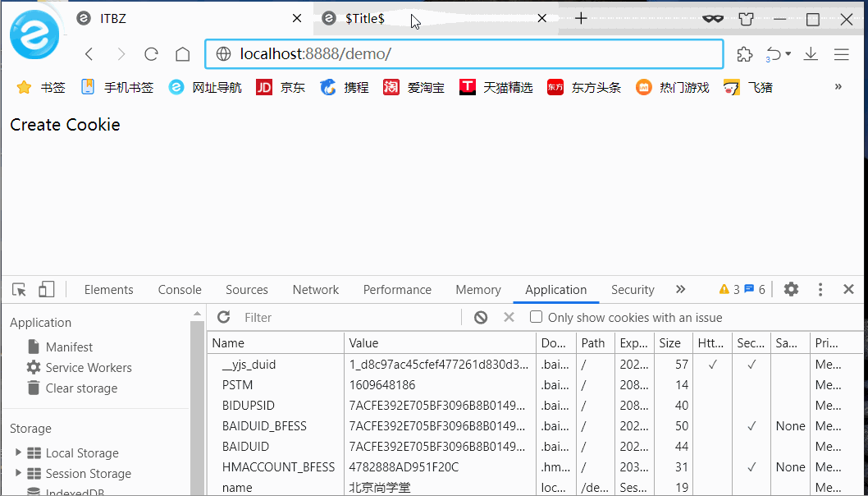Open the 手机书签 bookmark
Viewport: 868px width, 496px height.
116,87
